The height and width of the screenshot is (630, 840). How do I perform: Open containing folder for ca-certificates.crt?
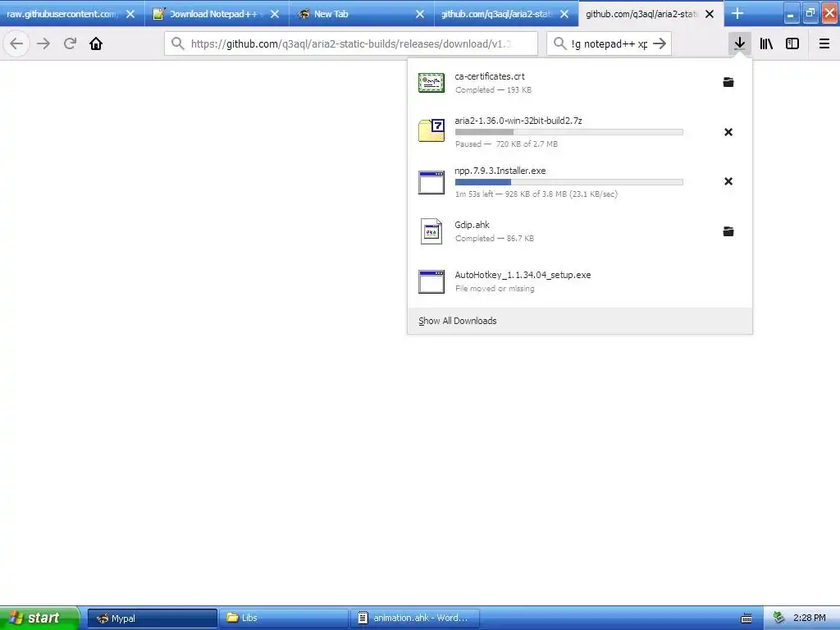[x=728, y=82]
